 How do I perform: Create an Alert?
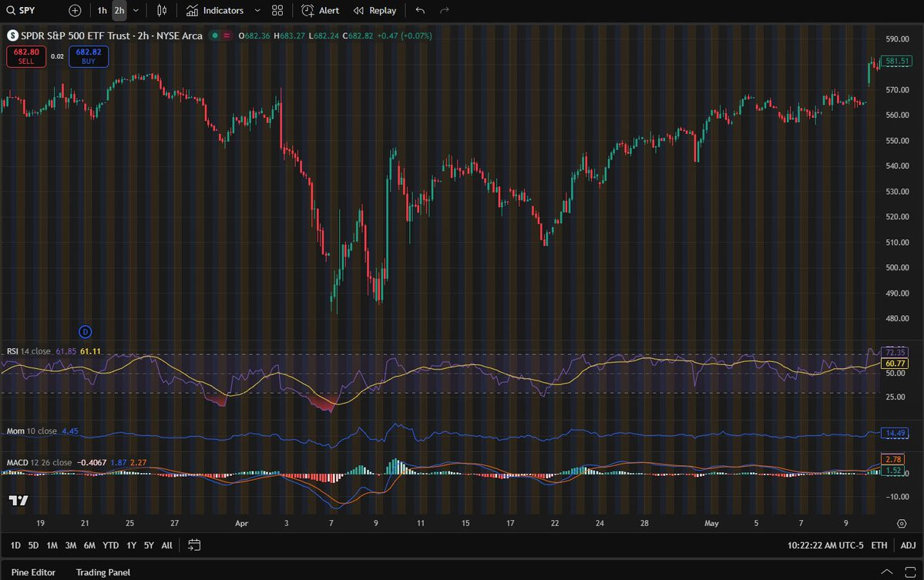coord(320,11)
